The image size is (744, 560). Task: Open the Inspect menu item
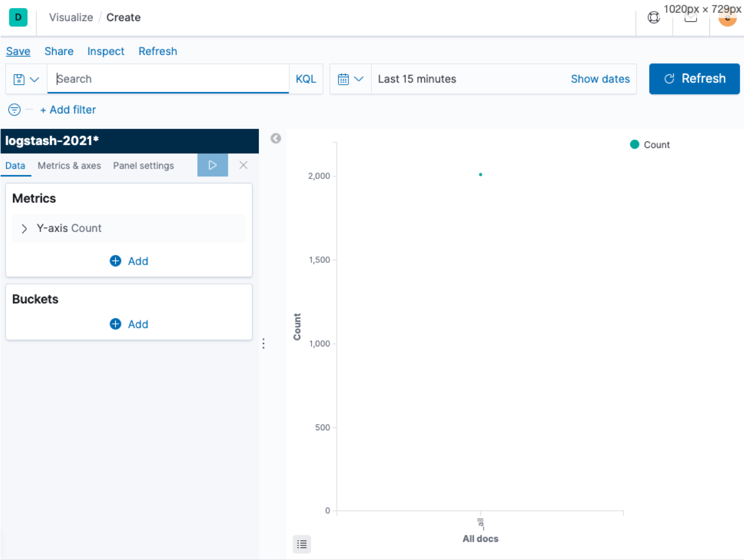click(105, 51)
